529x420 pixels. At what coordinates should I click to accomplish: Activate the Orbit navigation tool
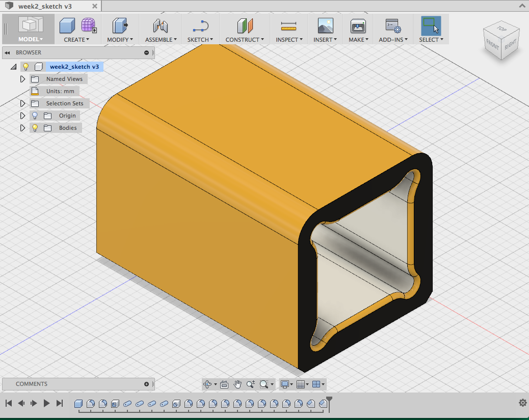[207, 384]
